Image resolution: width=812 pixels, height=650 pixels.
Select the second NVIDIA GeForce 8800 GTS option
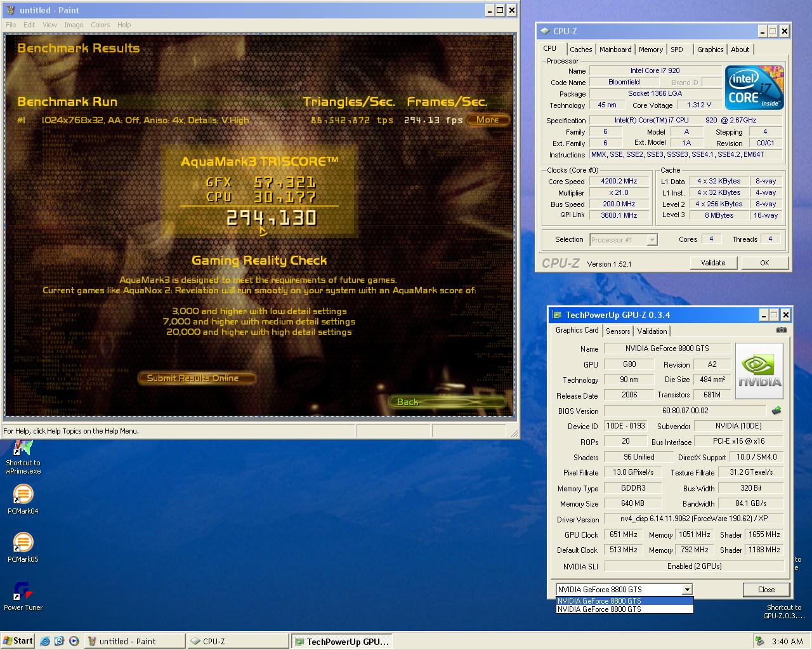[x=624, y=609]
